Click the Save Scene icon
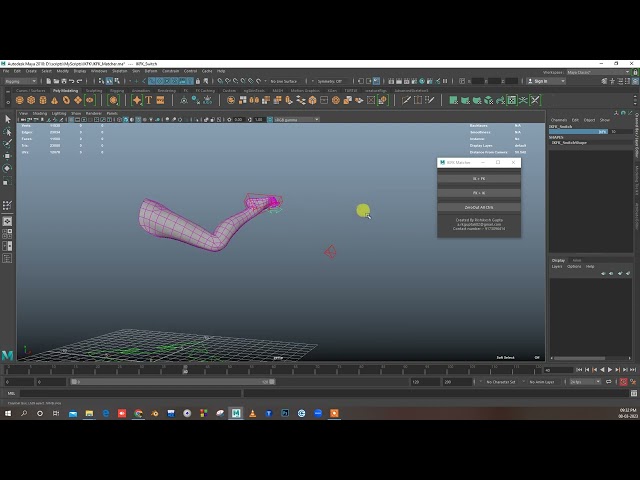 tap(64, 81)
